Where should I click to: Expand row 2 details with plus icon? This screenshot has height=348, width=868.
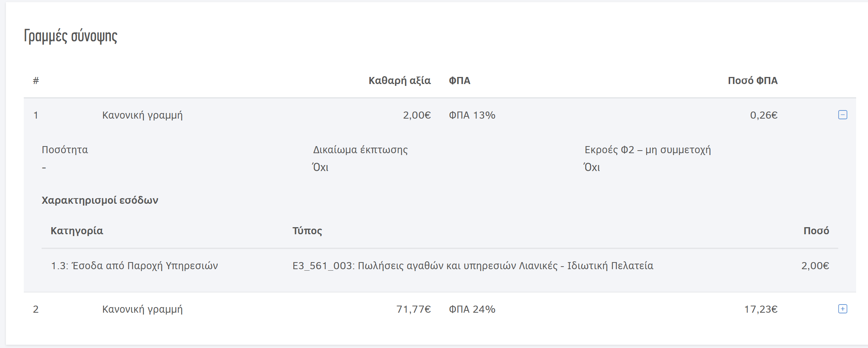[842, 309]
